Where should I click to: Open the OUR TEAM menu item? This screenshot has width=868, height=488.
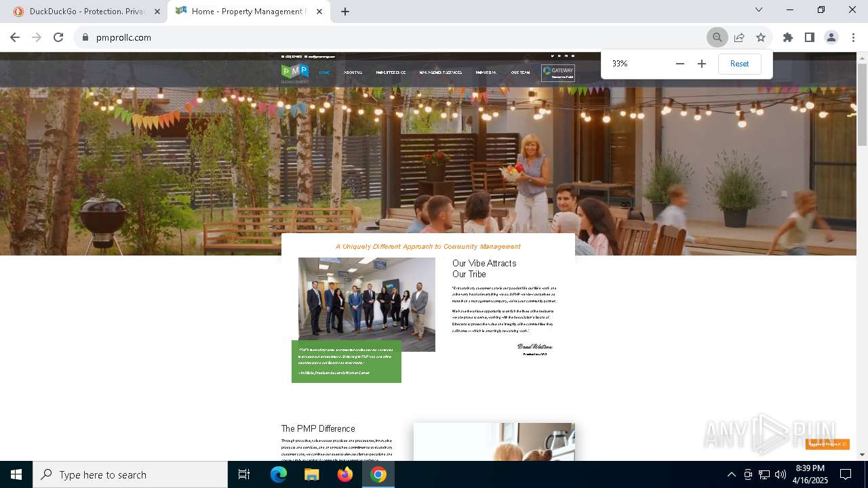point(520,73)
